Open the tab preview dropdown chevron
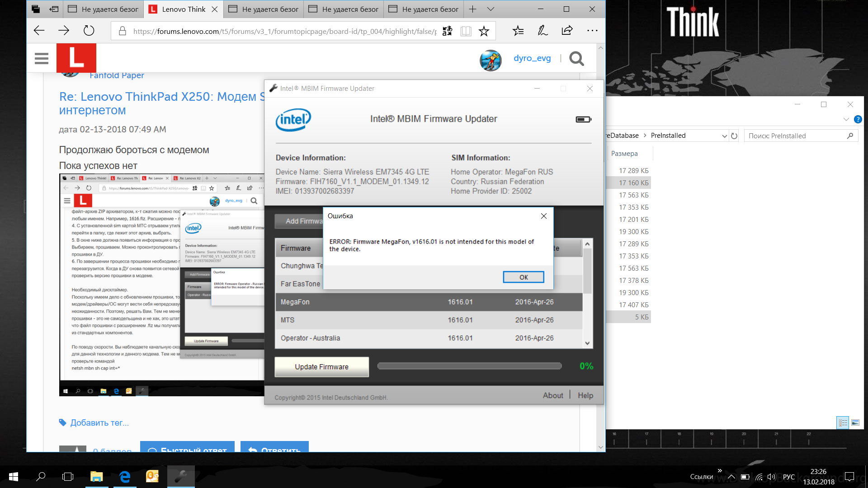The height and width of the screenshot is (488, 868). pyautogui.click(x=491, y=9)
